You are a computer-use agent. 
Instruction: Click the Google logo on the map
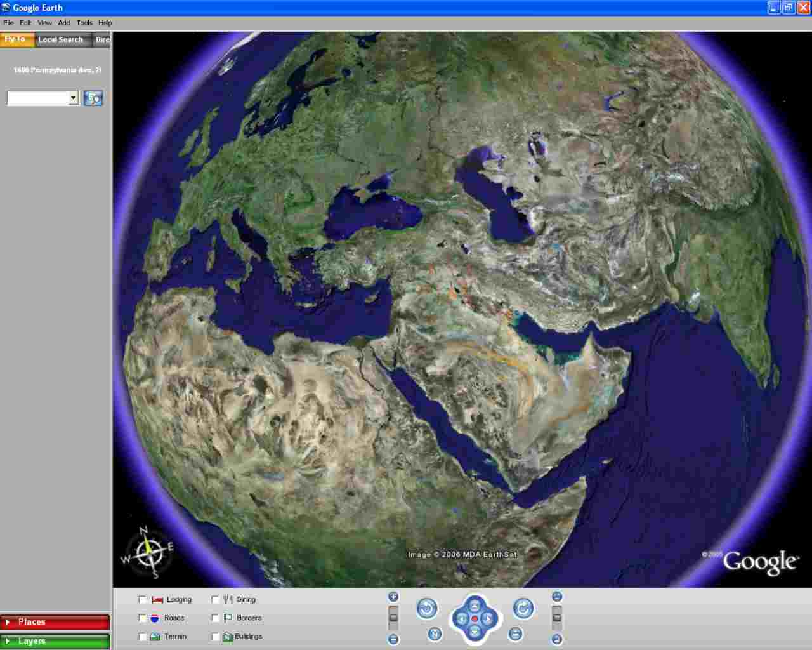tap(760, 562)
